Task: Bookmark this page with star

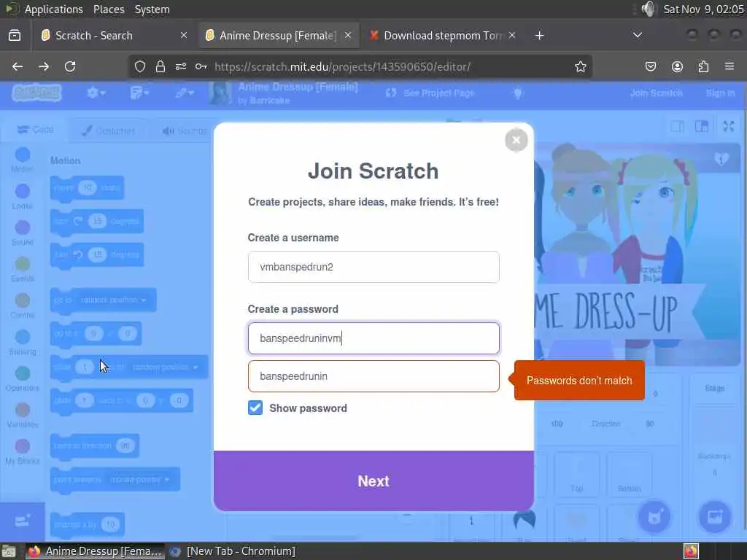Action: (580, 66)
